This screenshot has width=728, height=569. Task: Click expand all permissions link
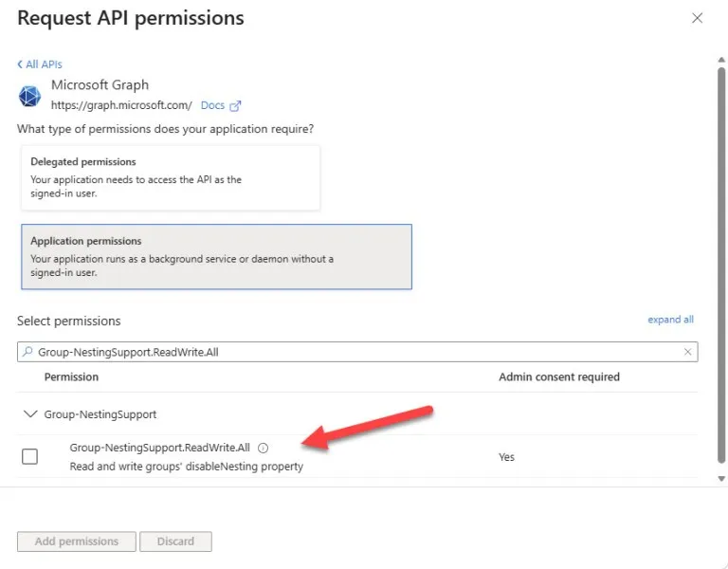[x=670, y=320]
